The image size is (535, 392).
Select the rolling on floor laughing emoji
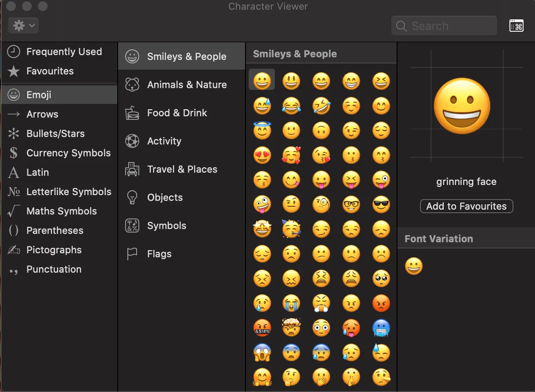pos(321,106)
